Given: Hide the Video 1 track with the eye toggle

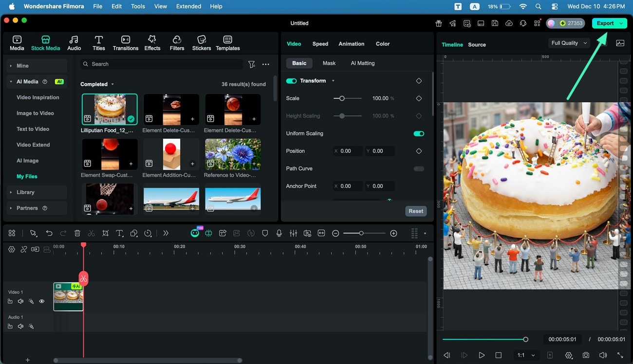Looking at the screenshot, I should click(x=42, y=301).
